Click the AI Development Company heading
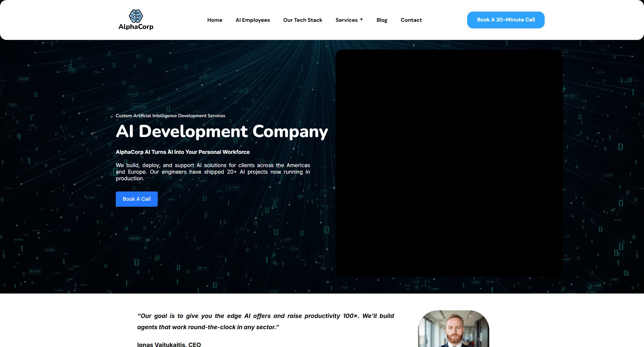 tap(222, 131)
